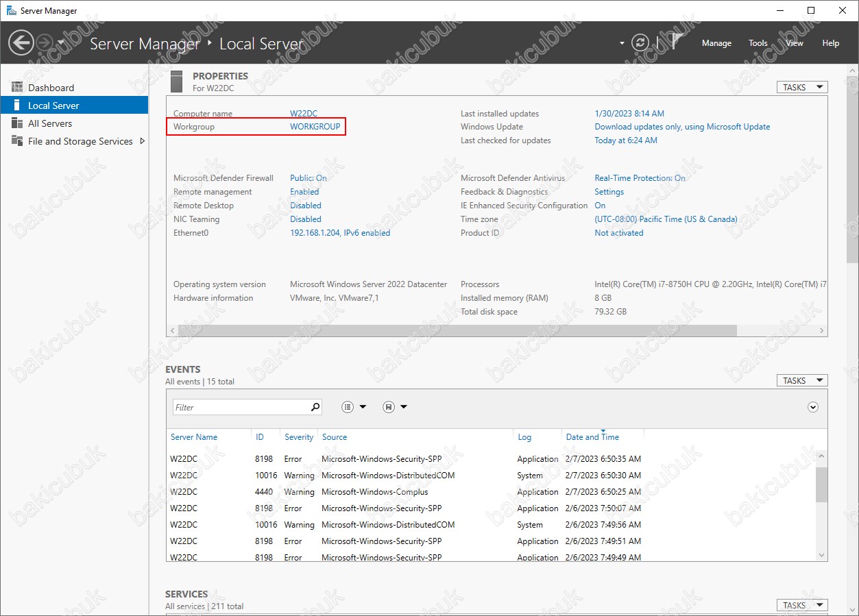This screenshot has height=616, width=859.
Task: Select All Servers in the sidebar
Action: 74,123
